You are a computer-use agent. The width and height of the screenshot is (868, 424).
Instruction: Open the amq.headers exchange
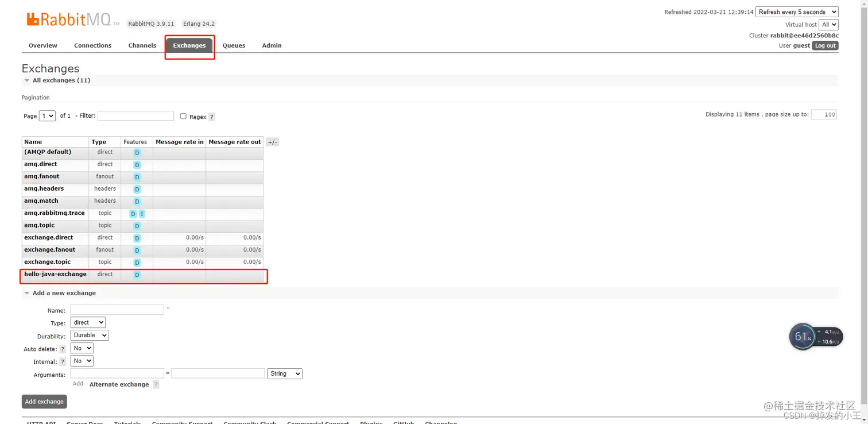[44, 188]
